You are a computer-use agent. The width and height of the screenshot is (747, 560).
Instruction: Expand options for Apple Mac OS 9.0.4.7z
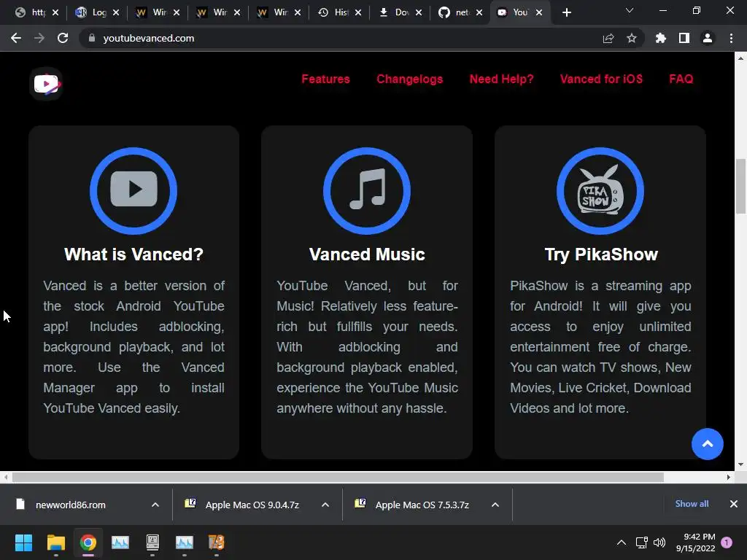[x=325, y=505]
